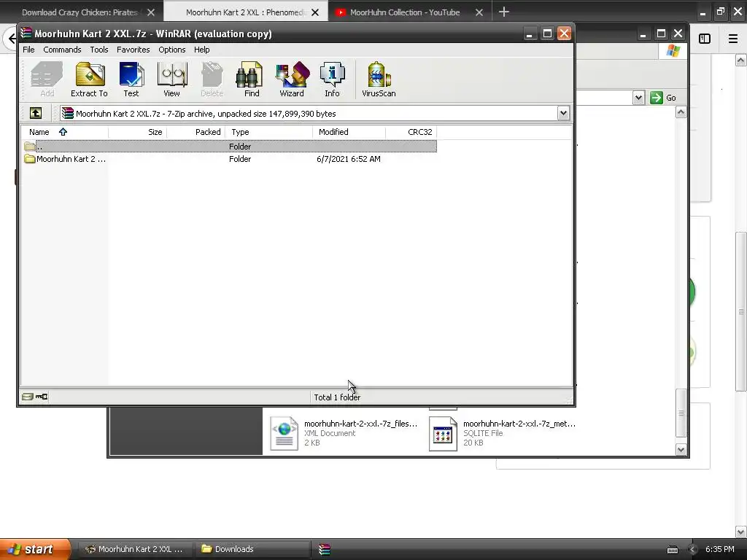747x560 pixels.
Task: Open the Tools menu
Action: pos(99,50)
